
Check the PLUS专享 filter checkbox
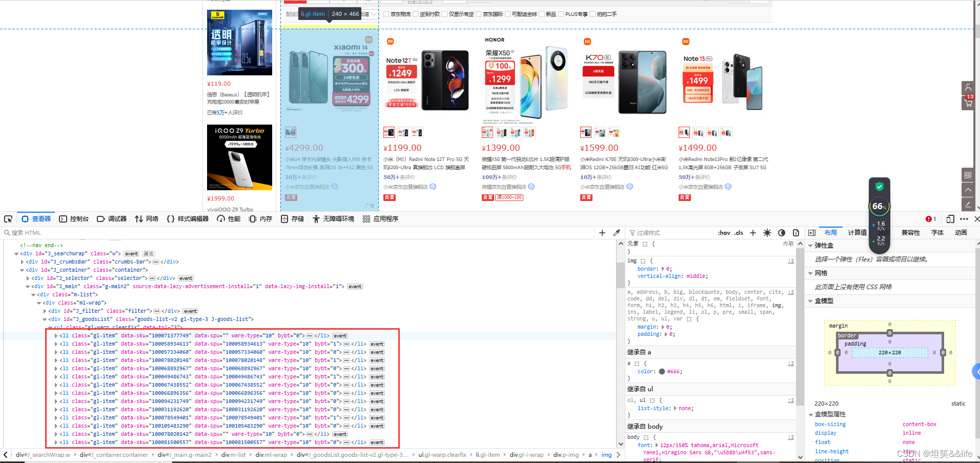coord(561,14)
